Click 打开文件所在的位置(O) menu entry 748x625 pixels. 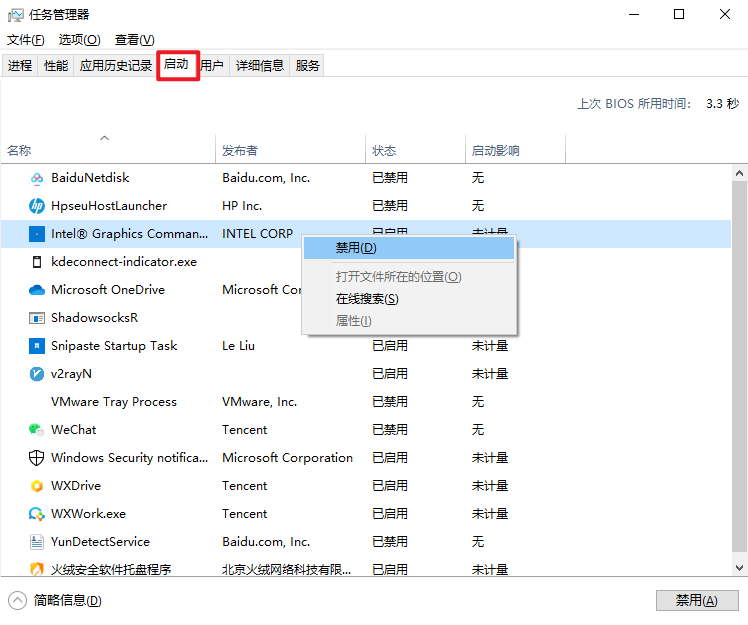click(x=409, y=277)
